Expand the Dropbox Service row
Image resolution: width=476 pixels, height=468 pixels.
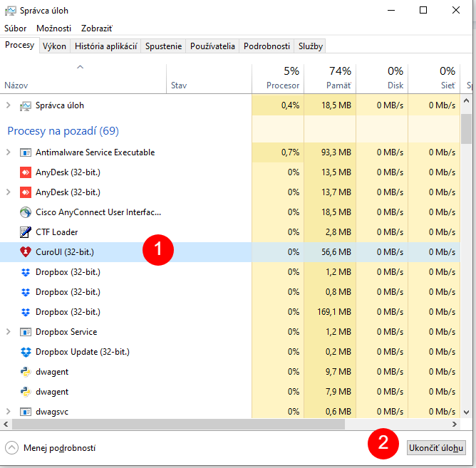point(9,332)
